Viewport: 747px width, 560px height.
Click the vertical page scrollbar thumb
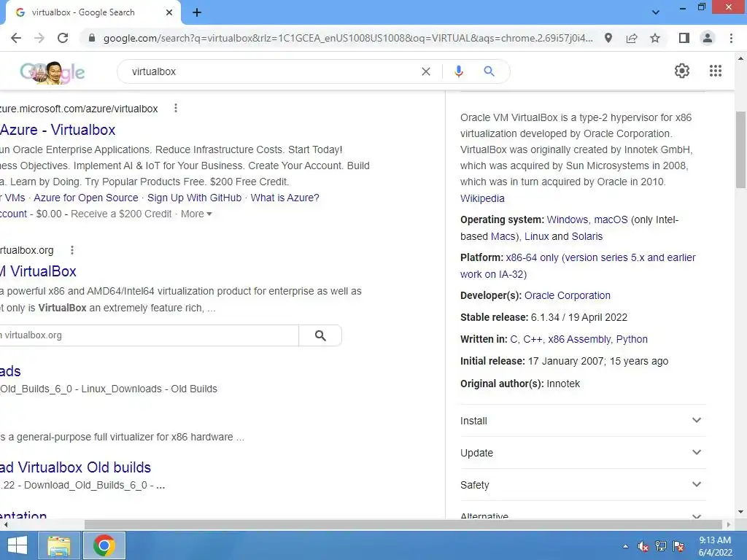740,149
